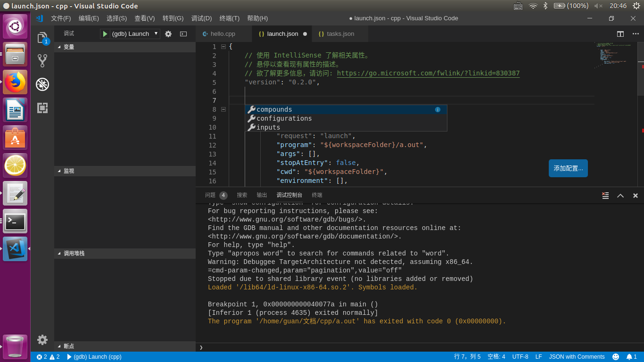Clear the debug console output
644x362 pixels.
[x=605, y=195]
